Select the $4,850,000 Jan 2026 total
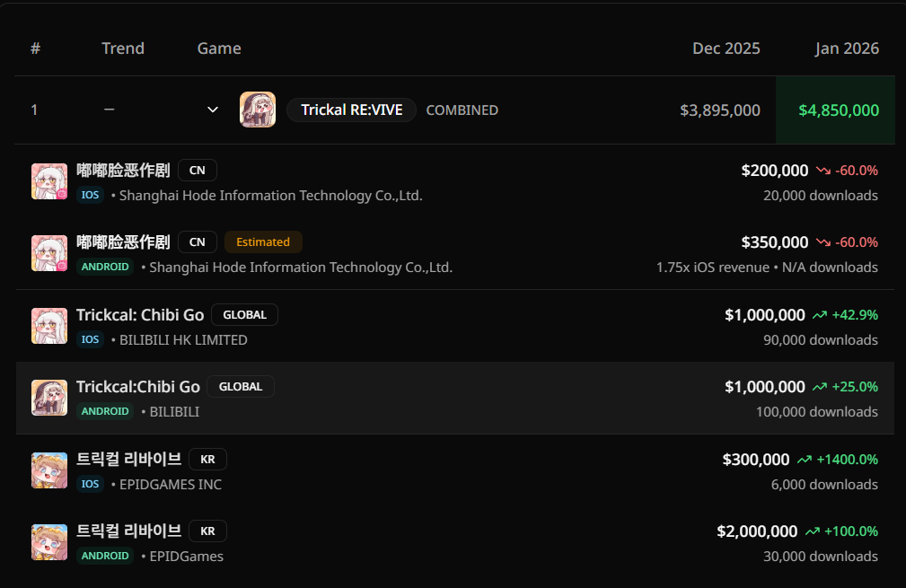This screenshot has width=906, height=588. 839,110
